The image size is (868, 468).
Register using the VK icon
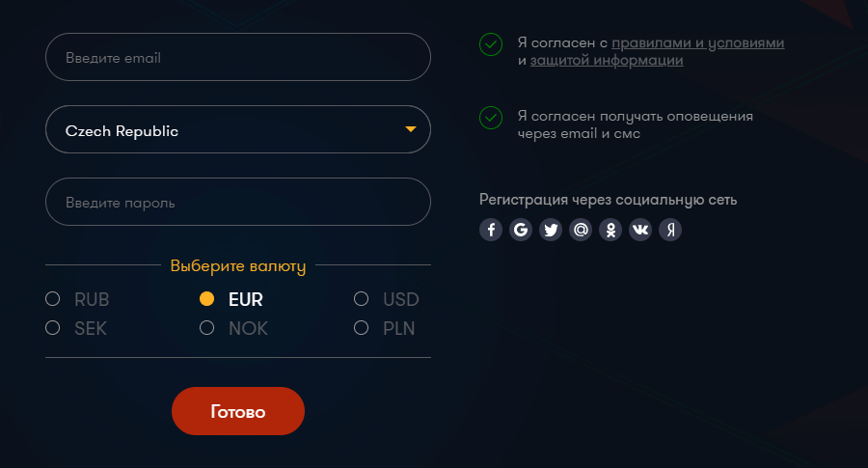pyautogui.click(x=640, y=230)
